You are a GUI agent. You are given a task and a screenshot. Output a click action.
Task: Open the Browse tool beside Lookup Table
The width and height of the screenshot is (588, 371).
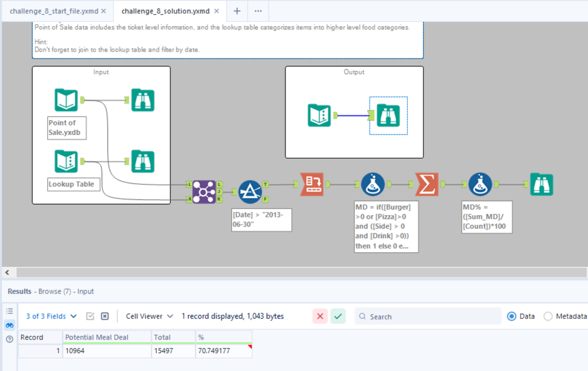(x=143, y=161)
